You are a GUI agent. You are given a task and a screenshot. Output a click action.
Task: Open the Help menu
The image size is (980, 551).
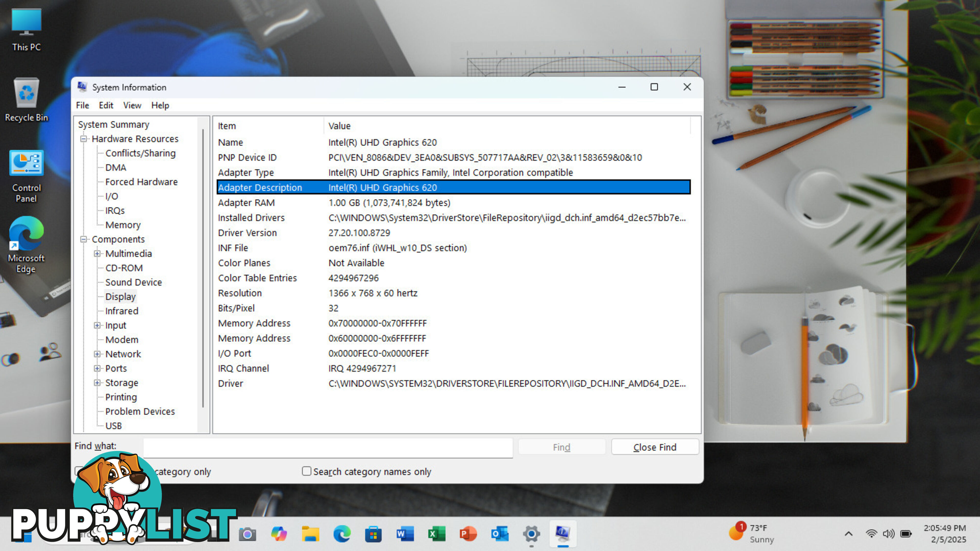click(x=160, y=105)
